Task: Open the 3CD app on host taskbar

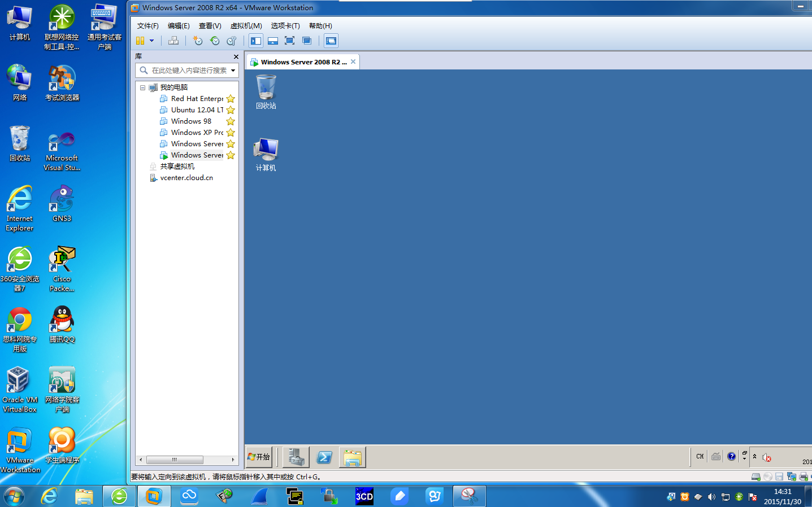Action: tap(364, 496)
